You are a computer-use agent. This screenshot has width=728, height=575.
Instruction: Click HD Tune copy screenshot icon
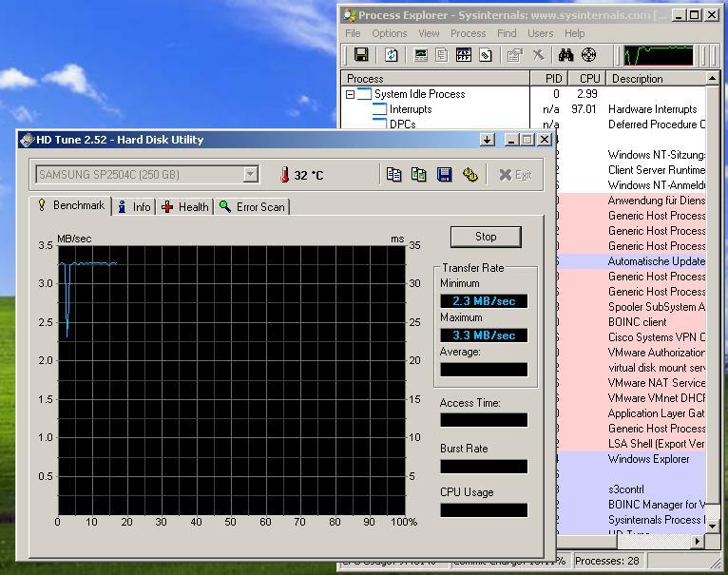[x=418, y=175]
